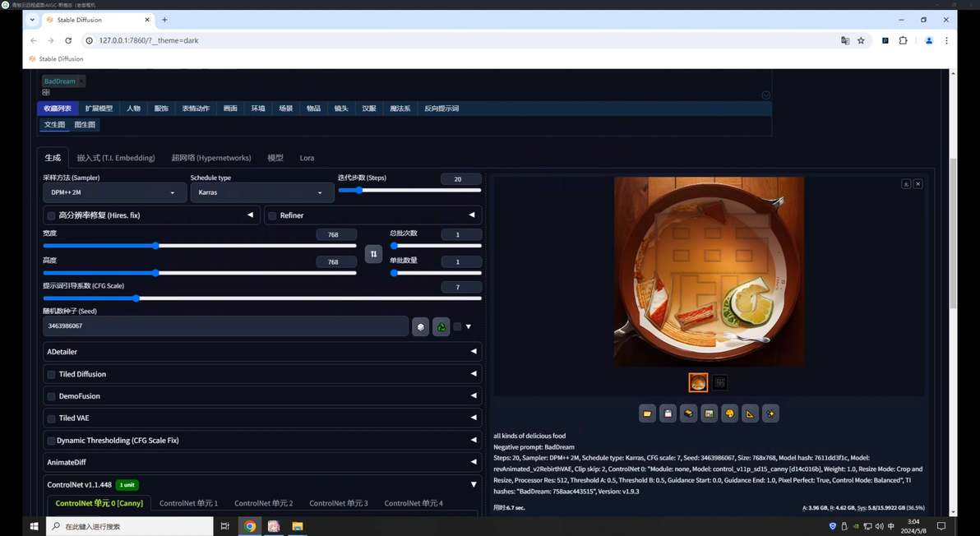This screenshot has width=980, height=536.
Task: Open the Chrome three-dot menu
Action: click(946, 40)
